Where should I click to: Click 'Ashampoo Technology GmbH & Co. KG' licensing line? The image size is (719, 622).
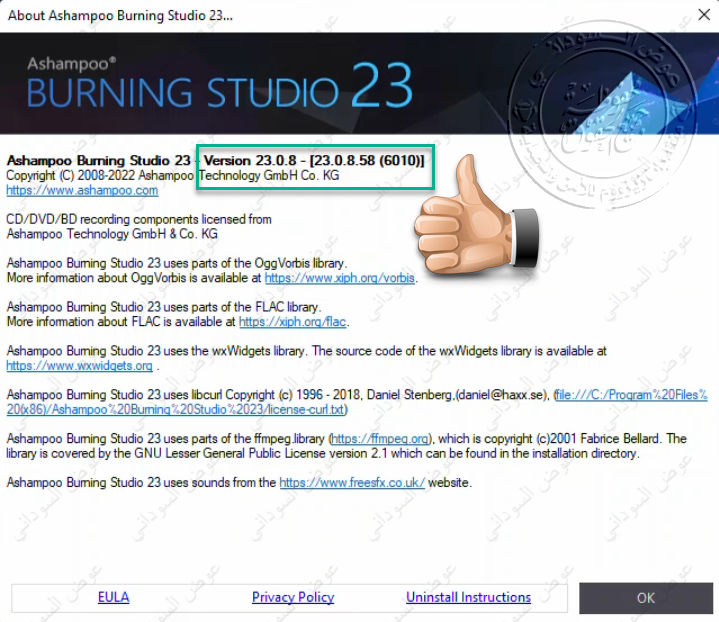[x=112, y=234]
